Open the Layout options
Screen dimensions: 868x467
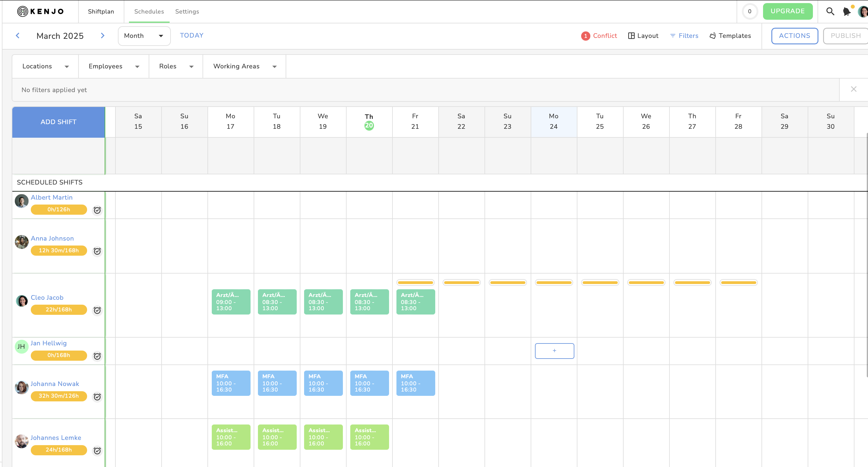pyautogui.click(x=643, y=36)
